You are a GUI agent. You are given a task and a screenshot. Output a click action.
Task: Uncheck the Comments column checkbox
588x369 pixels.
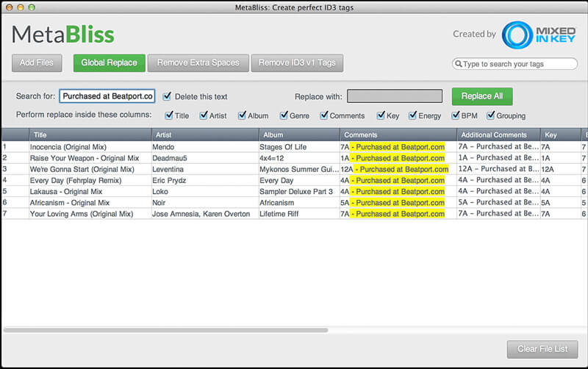click(324, 115)
